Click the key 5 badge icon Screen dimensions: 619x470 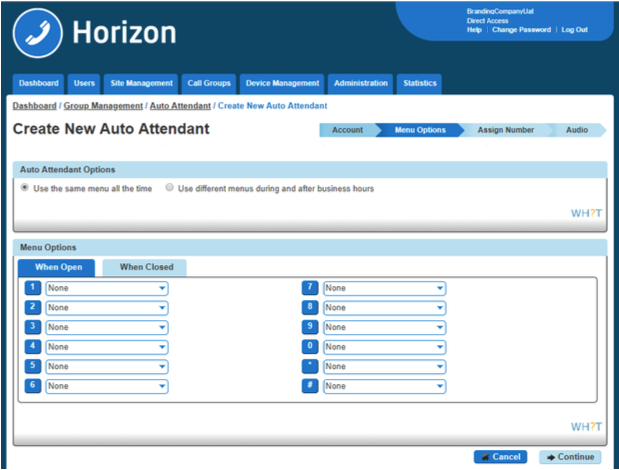tap(33, 366)
